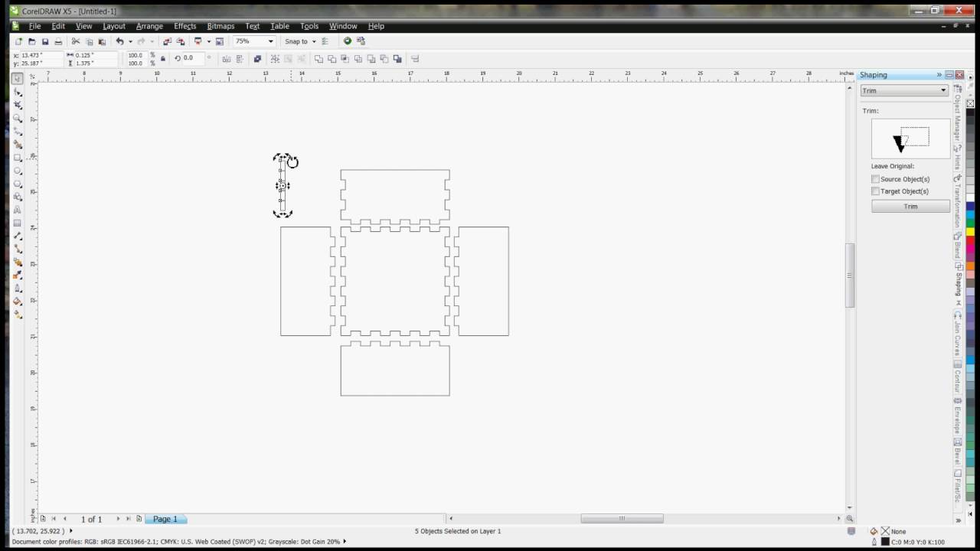The height and width of the screenshot is (551, 980).
Task: Select the Blend interactive tool
Action: click(x=18, y=262)
